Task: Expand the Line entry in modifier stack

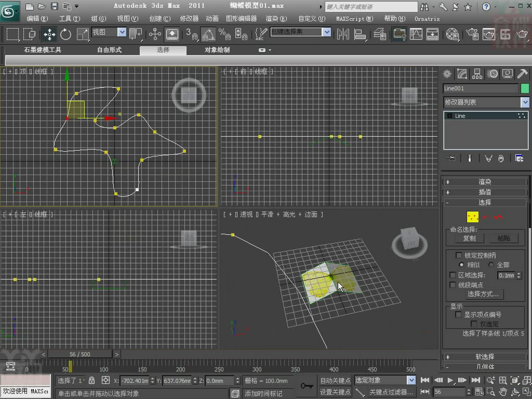Action: click(x=449, y=116)
